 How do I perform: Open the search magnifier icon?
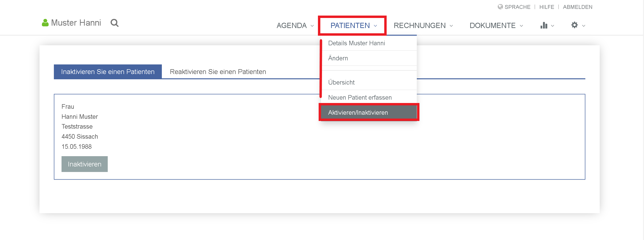coord(114,23)
